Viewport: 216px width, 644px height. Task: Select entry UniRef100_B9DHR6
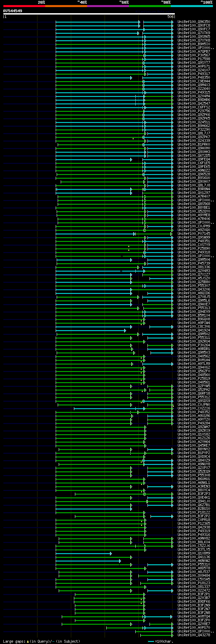(x=194, y=100)
